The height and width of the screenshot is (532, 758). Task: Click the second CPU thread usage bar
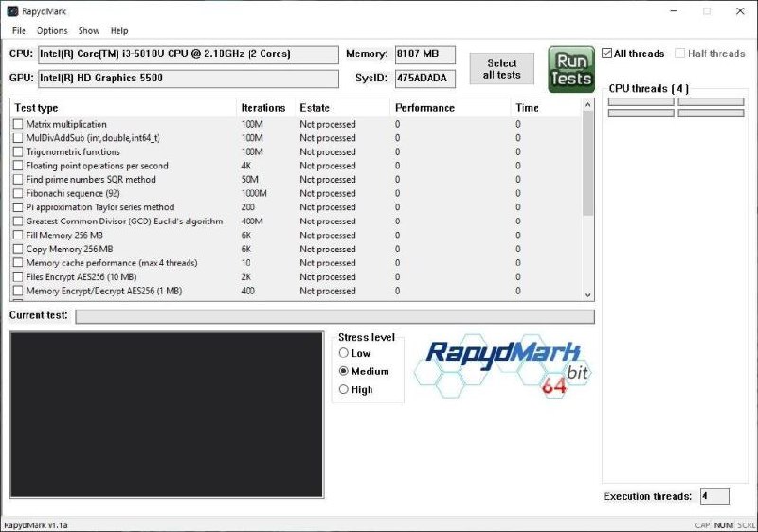(x=711, y=102)
